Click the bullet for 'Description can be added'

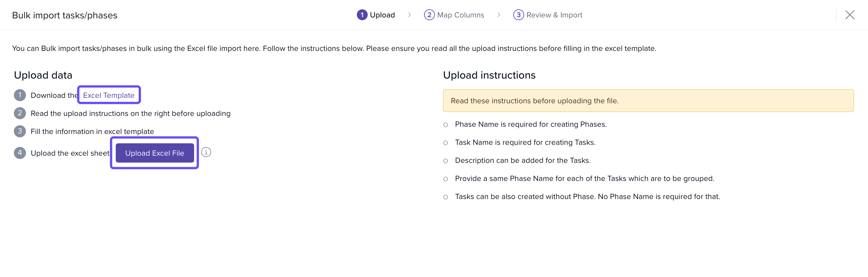[445, 161]
